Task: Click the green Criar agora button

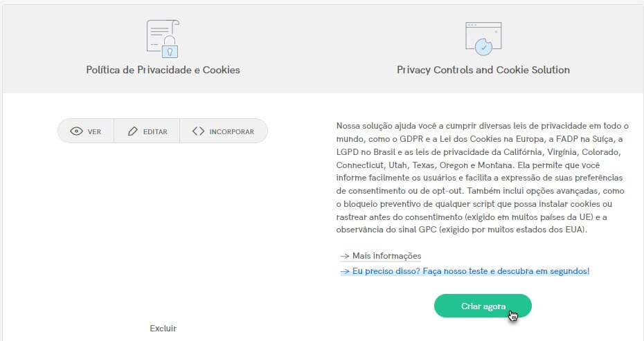Action: (x=483, y=306)
